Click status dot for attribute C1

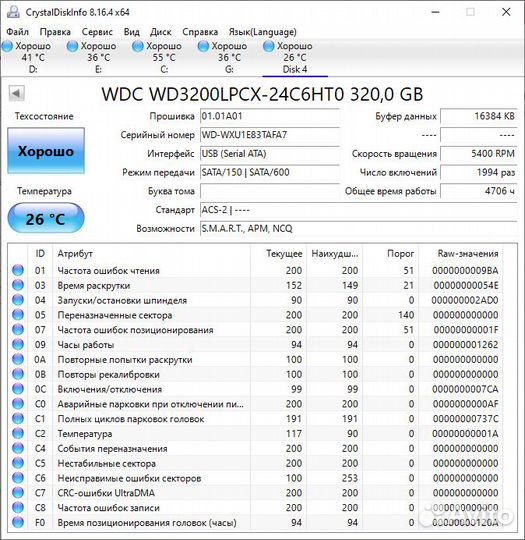coord(18,418)
